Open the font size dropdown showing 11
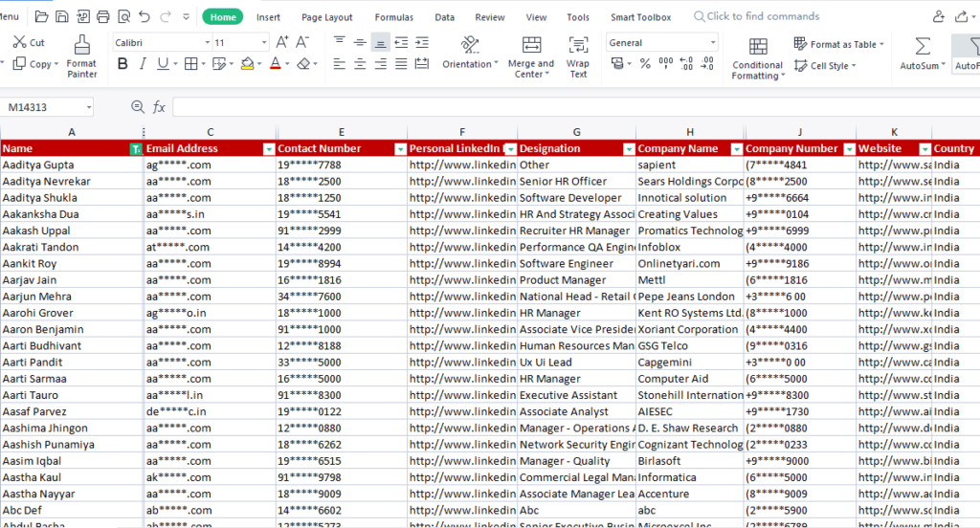980x528 pixels. coord(264,42)
